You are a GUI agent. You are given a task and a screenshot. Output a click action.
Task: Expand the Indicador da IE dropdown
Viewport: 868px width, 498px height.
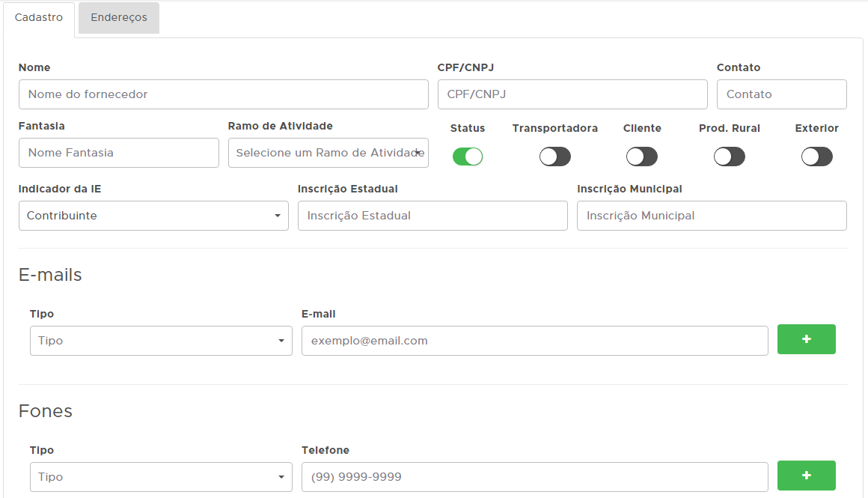[153, 216]
